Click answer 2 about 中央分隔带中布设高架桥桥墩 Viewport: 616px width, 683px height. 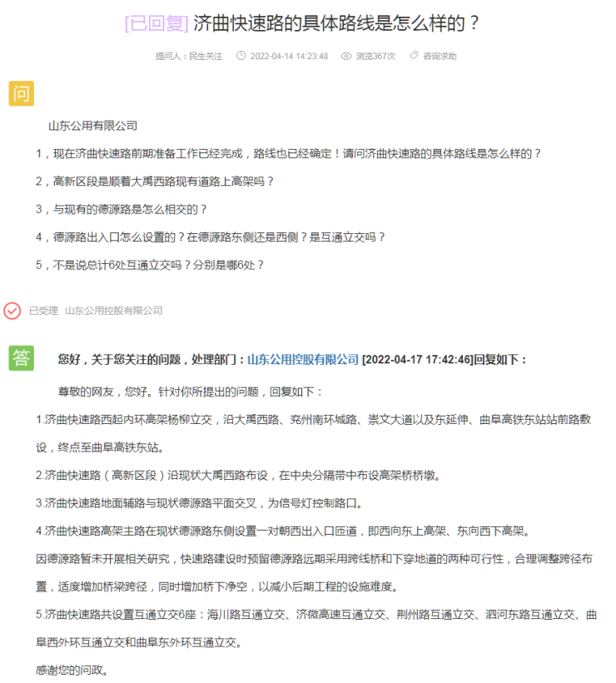[239, 476]
